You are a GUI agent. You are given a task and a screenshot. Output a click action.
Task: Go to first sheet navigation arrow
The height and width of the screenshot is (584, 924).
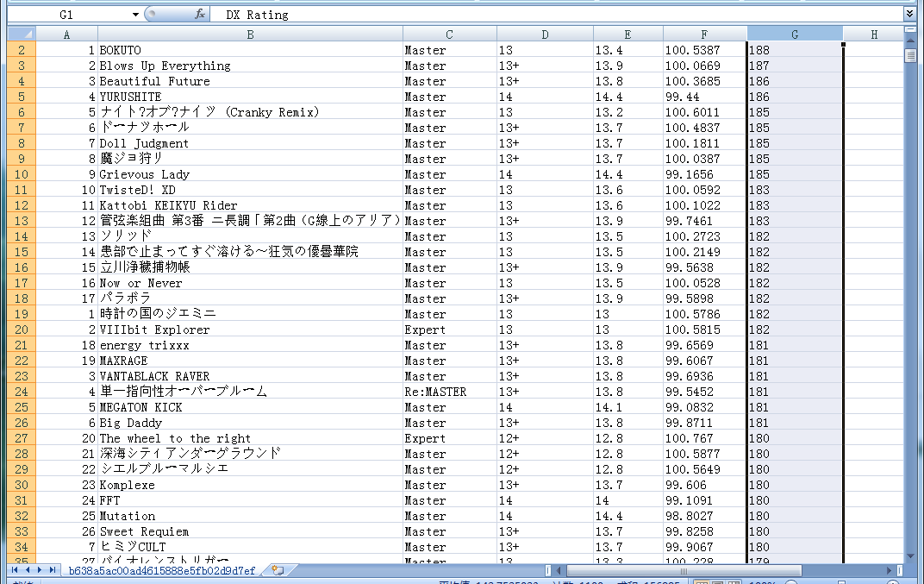(x=15, y=571)
